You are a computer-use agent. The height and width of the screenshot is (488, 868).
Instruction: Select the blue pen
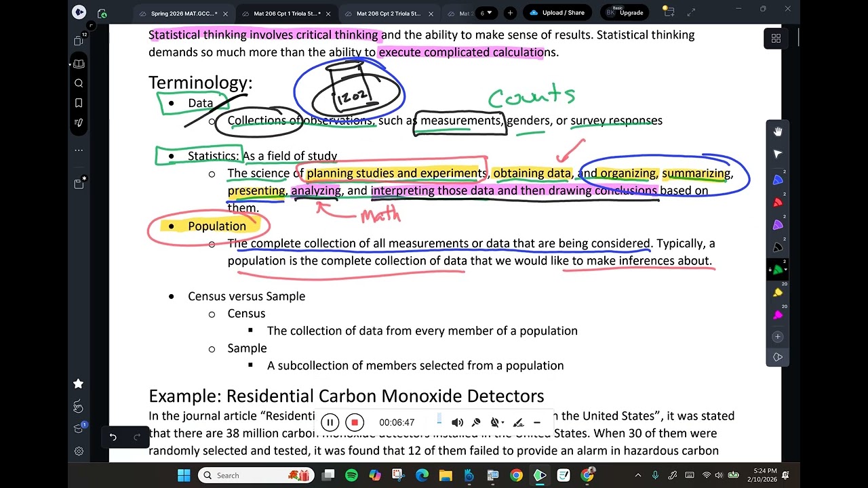[778, 180]
